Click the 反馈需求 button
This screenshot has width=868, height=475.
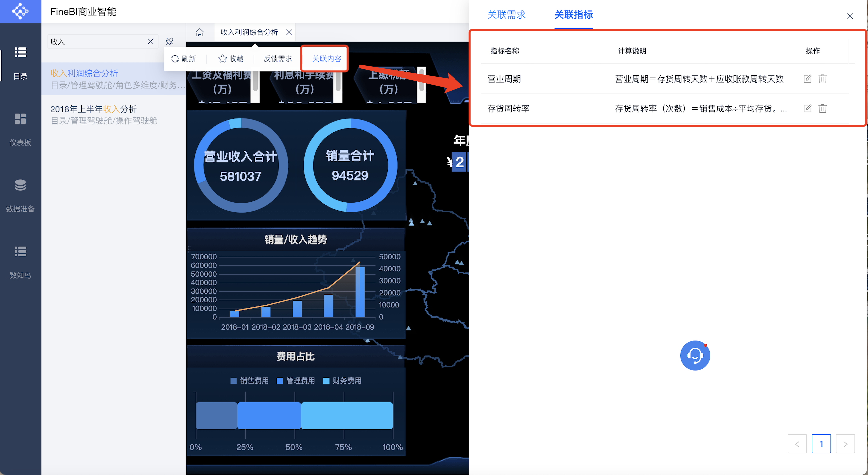pos(278,59)
